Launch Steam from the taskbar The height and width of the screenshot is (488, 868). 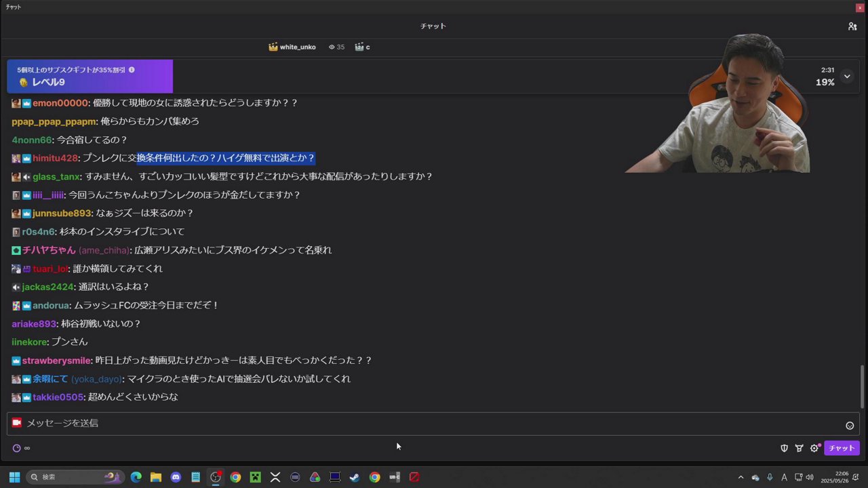tap(354, 477)
